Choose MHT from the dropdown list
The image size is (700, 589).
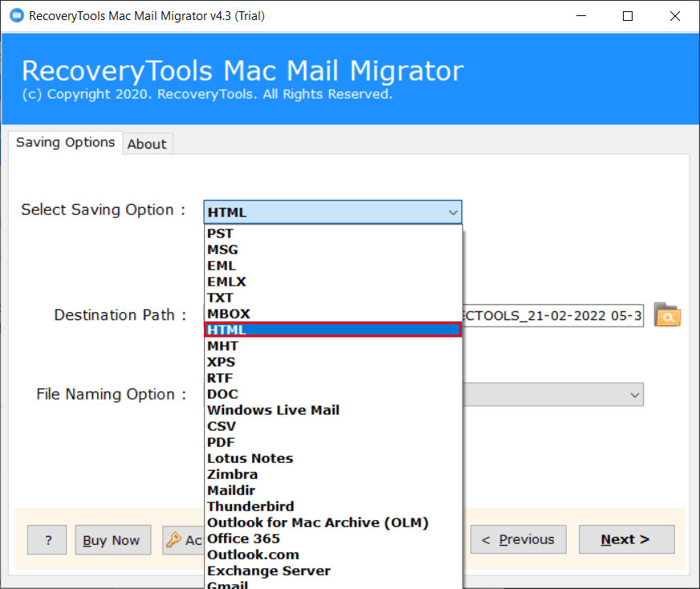coord(333,346)
